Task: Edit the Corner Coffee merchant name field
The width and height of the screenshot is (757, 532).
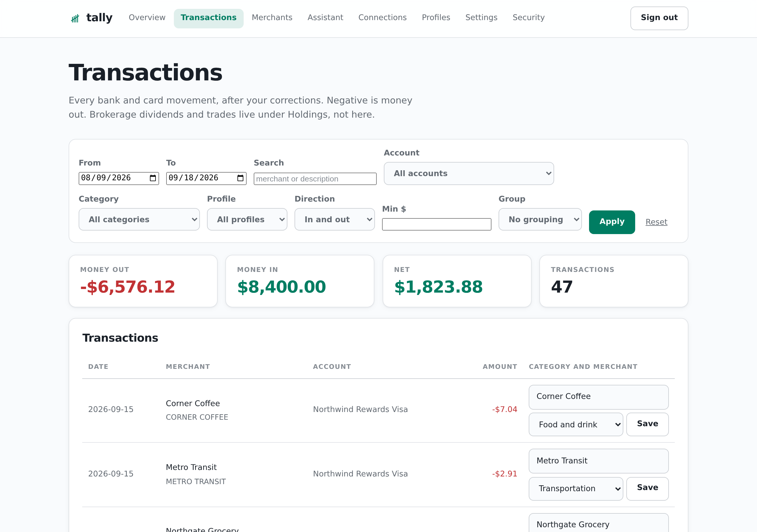Action: [599, 397]
